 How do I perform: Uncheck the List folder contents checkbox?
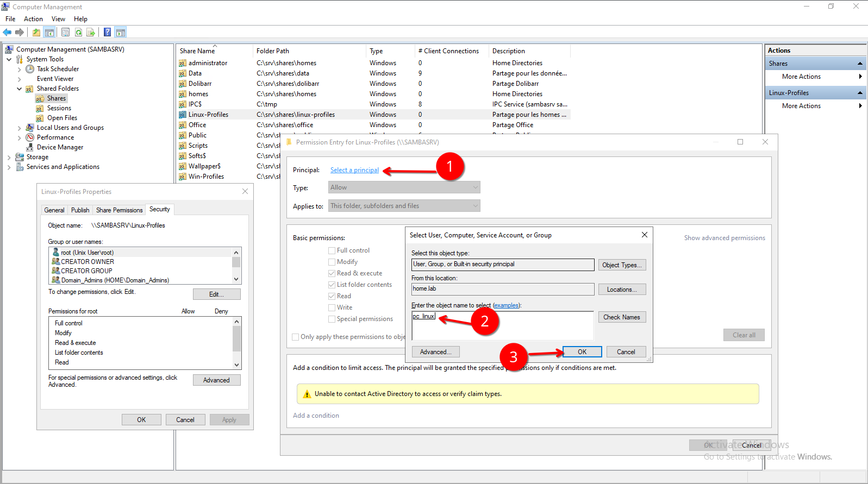coord(332,285)
